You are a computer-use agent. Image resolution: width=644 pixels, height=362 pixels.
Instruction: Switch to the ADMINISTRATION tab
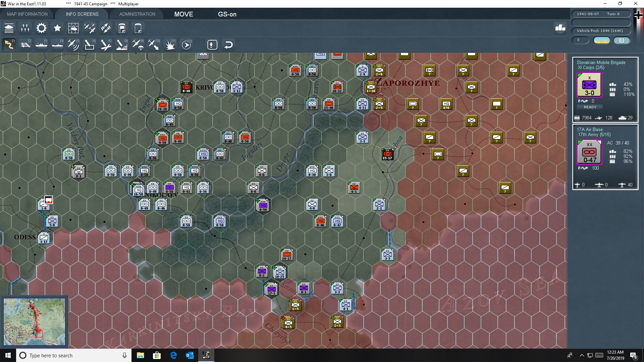[x=137, y=14]
